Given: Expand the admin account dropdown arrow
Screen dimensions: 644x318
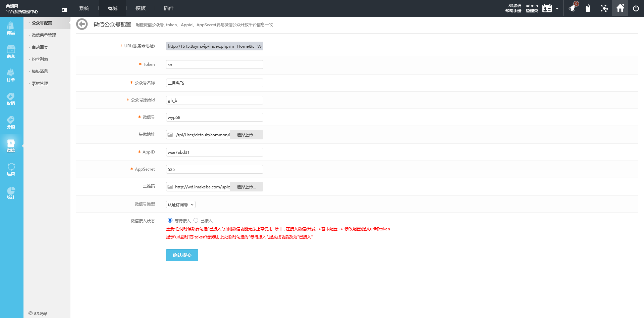Looking at the screenshot, I should tap(557, 9).
